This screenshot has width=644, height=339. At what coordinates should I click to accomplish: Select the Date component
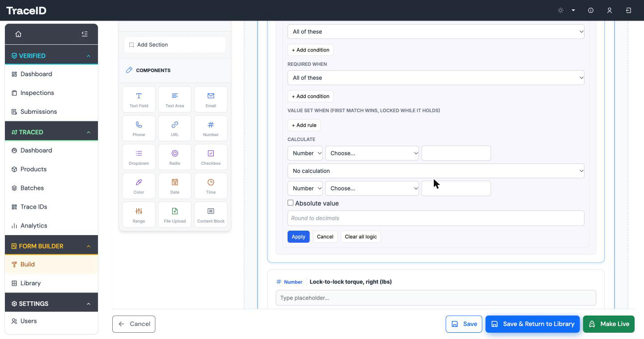[x=175, y=186]
